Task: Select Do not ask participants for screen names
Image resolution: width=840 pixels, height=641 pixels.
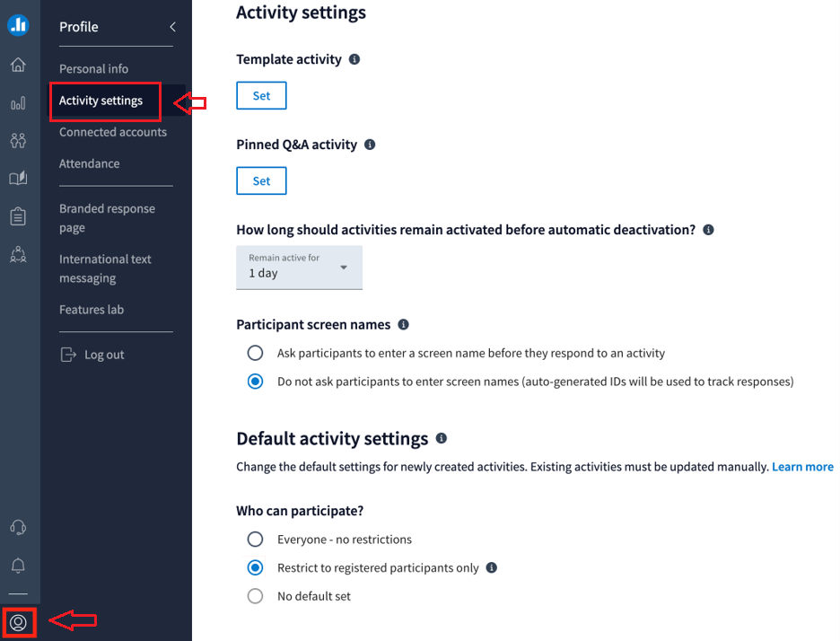Action: [x=255, y=381]
